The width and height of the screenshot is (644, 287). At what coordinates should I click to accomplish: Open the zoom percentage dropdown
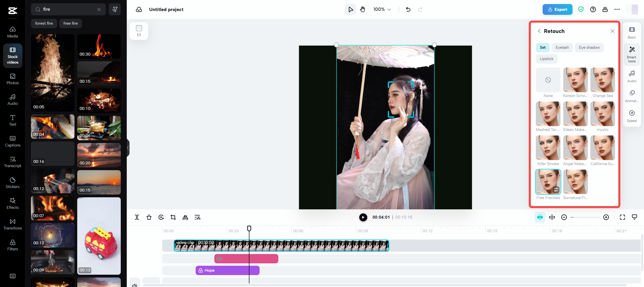[x=382, y=9]
